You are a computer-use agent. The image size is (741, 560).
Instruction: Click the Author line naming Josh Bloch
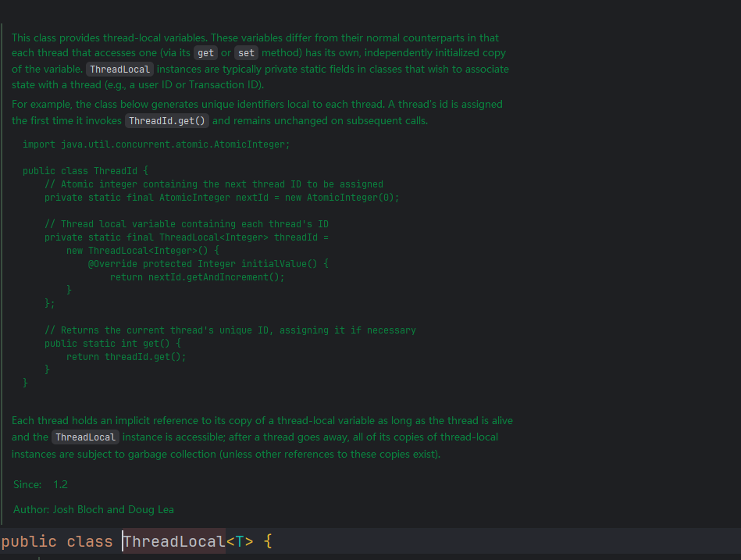point(94,509)
